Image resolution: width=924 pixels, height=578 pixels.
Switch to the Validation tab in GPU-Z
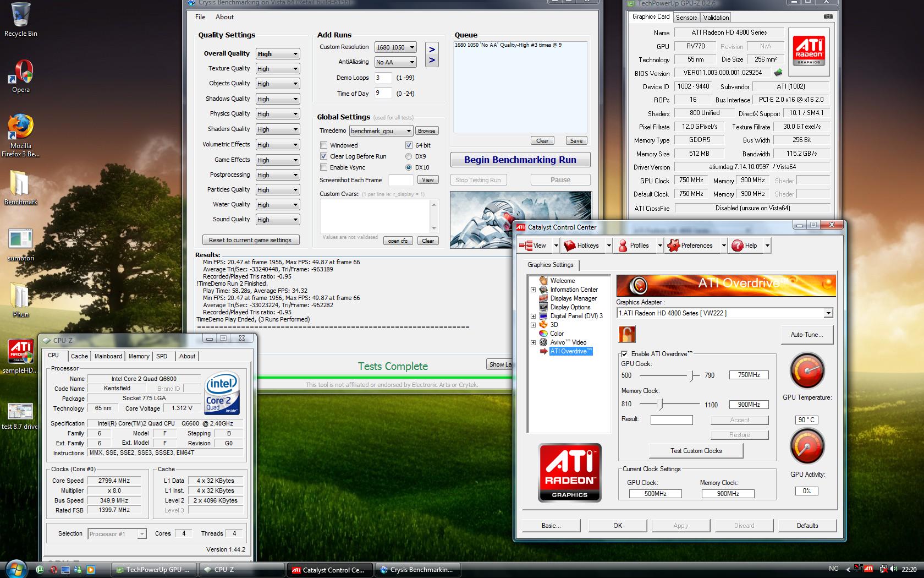coord(716,18)
